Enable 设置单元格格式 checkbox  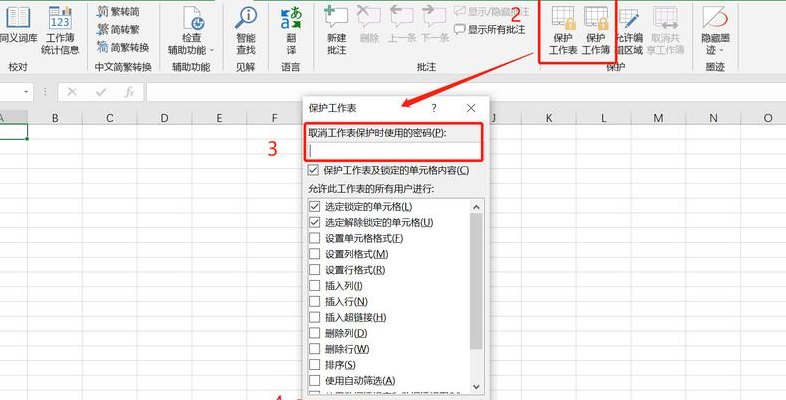click(x=314, y=238)
